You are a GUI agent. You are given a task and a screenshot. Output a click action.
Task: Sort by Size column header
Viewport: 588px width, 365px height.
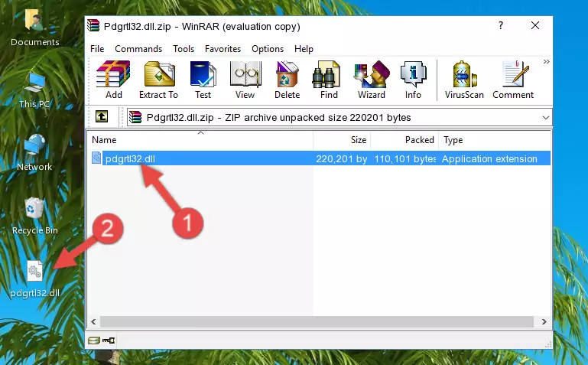pos(342,140)
